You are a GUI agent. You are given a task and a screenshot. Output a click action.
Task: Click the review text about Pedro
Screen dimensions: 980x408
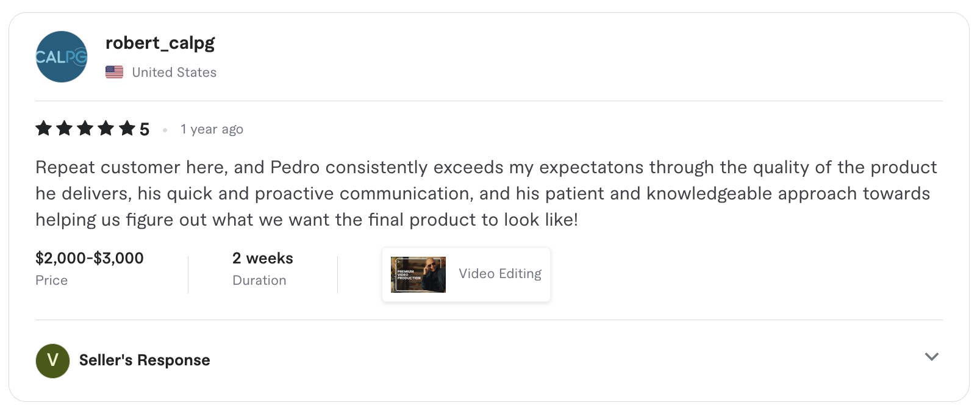click(486, 193)
